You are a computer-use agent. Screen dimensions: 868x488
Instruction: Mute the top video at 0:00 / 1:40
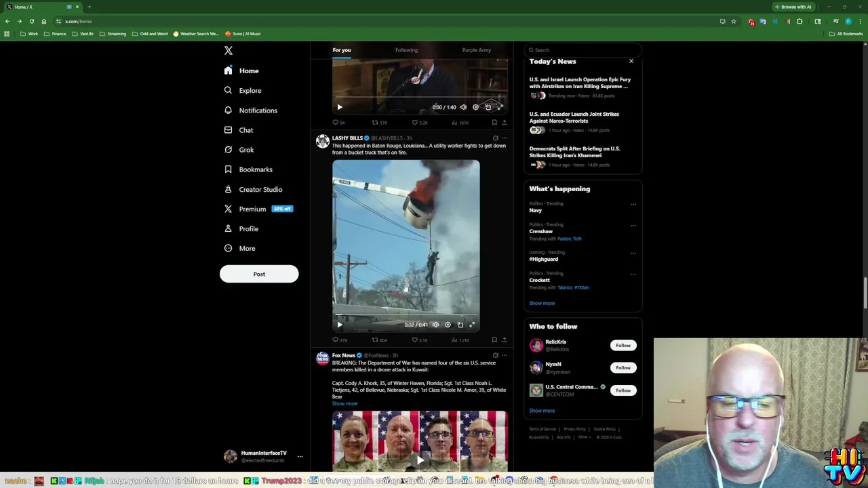(463, 107)
